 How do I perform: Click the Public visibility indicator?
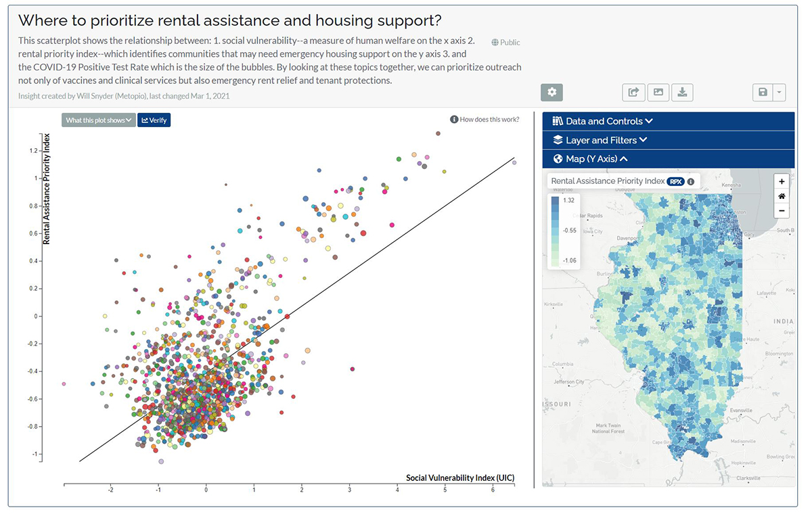[x=505, y=43]
